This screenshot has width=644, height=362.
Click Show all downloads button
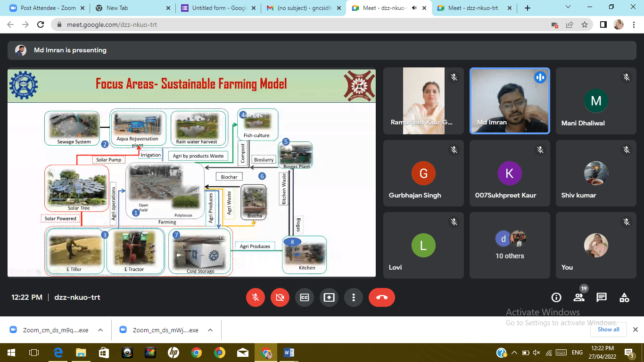[608, 329]
